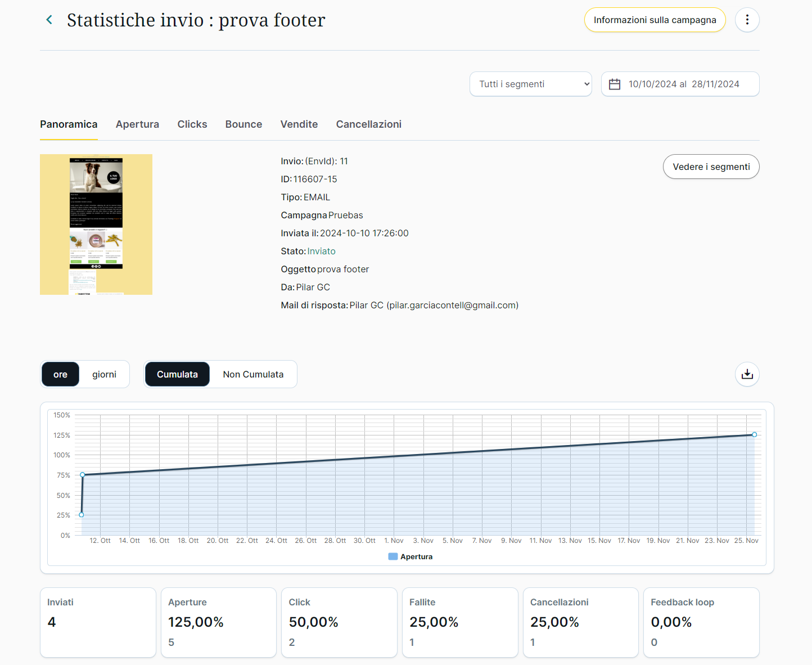Switch to the Clicks tab

point(192,124)
